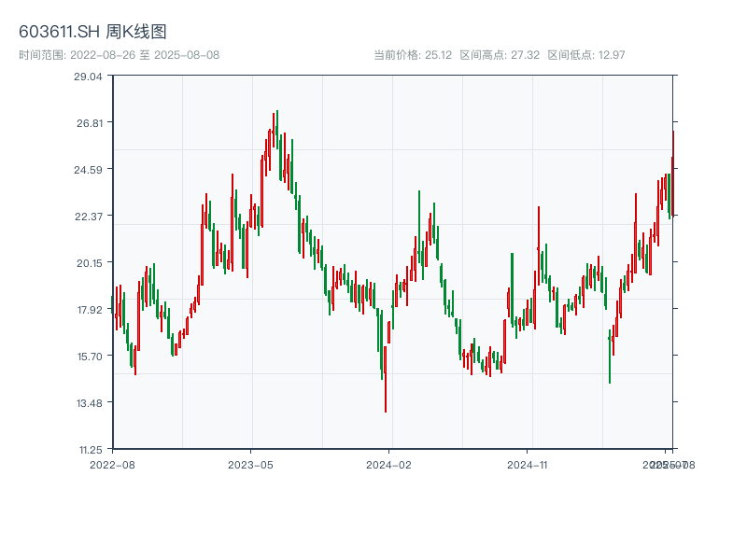Screen dimensions: 747x560
Task: Click the final red candlestick at chart's right edge
Action: 673,174
